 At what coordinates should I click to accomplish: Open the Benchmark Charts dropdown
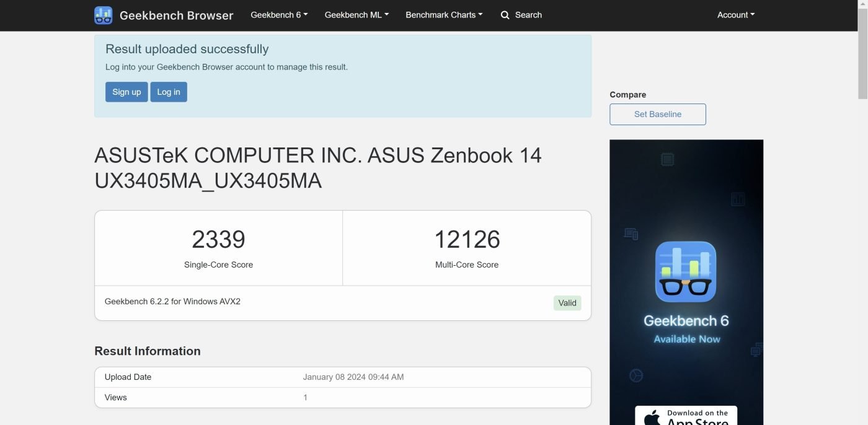444,15
